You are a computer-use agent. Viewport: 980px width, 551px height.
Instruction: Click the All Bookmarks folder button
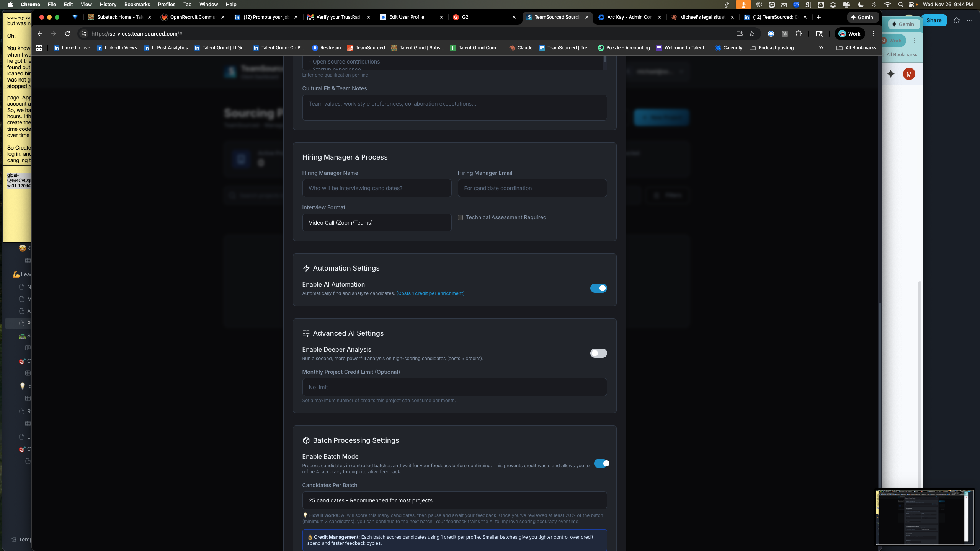(856, 48)
